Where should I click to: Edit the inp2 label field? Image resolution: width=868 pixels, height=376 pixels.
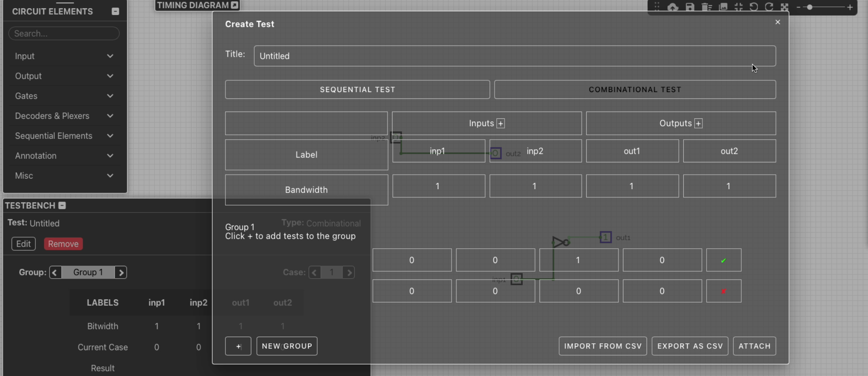click(x=535, y=151)
